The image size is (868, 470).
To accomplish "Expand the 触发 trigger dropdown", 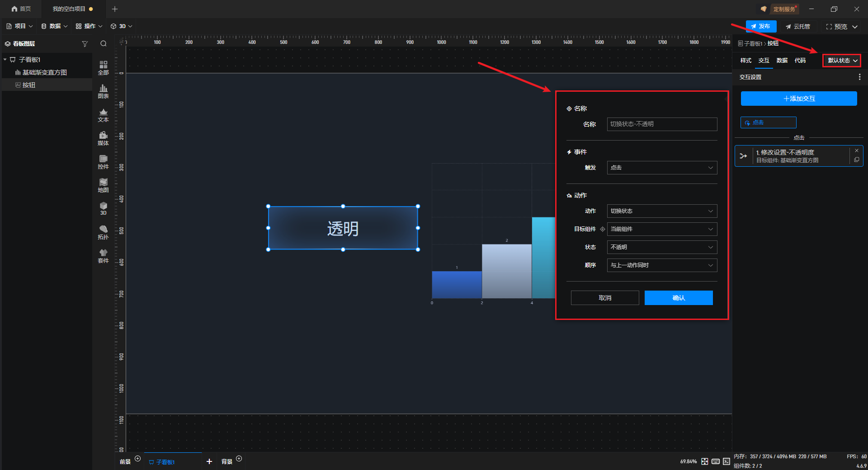I will (662, 168).
